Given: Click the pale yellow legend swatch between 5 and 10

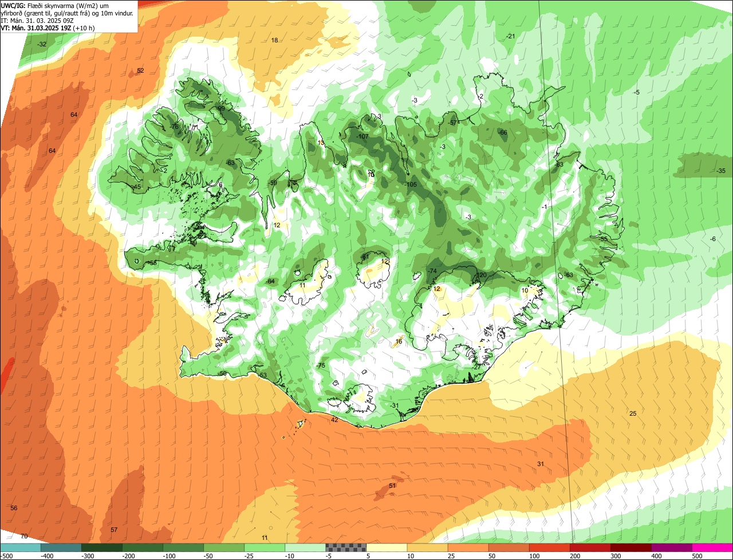Looking at the screenshot, I should coord(387,547).
